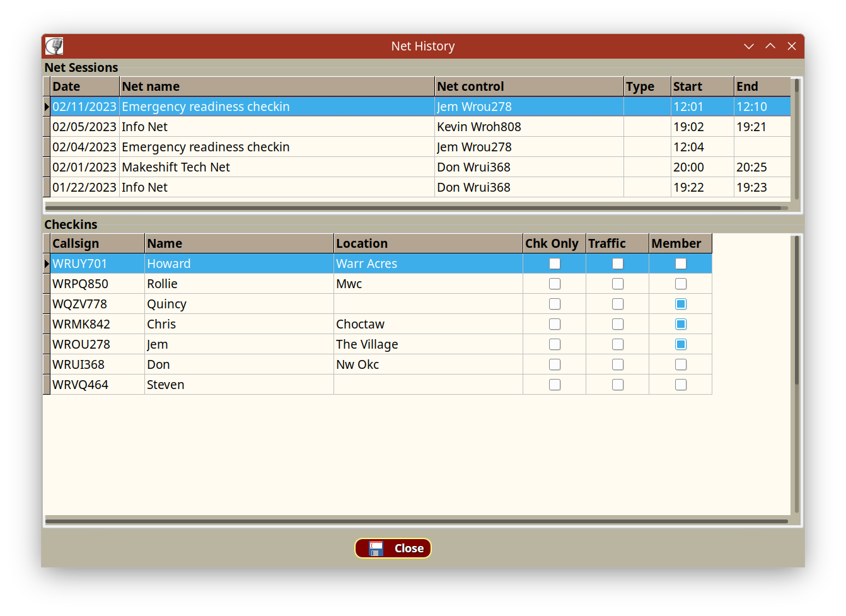This screenshot has height=616, width=846.
Task: Click the Close button with floppy icon
Action: 393,548
